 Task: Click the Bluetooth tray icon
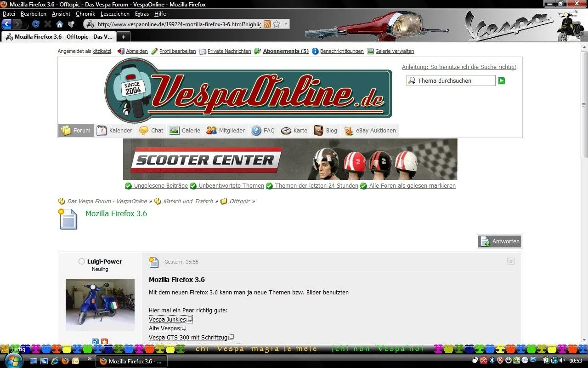pyautogui.click(x=492, y=361)
